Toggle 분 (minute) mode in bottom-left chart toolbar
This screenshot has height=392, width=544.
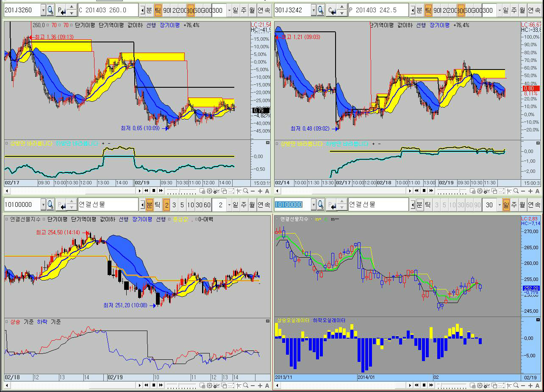(x=150, y=205)
